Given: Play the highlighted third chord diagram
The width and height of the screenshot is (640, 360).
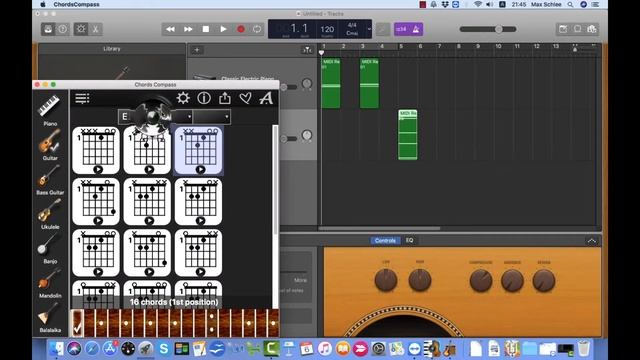Looking at the screenshot, I should [x=200, y=169].
